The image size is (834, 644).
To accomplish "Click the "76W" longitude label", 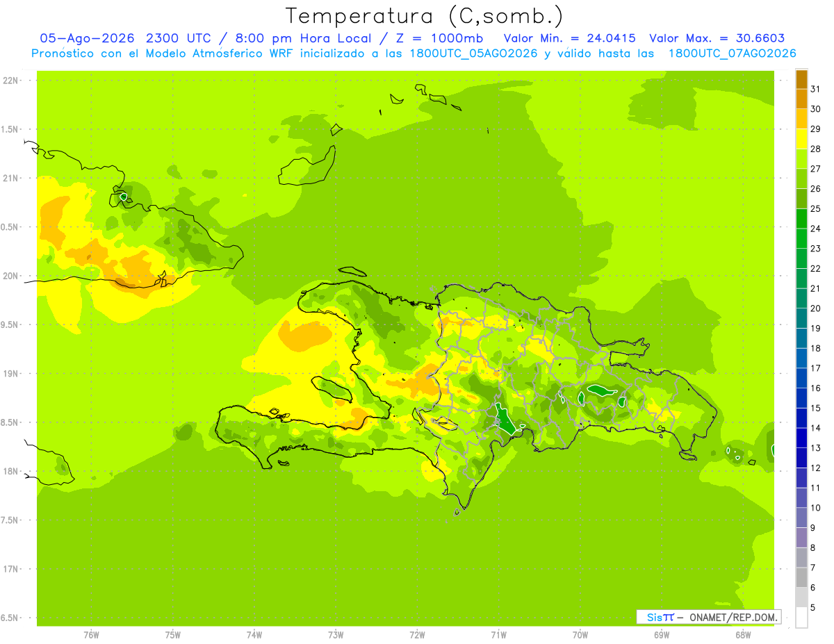I will coord(91,635).
